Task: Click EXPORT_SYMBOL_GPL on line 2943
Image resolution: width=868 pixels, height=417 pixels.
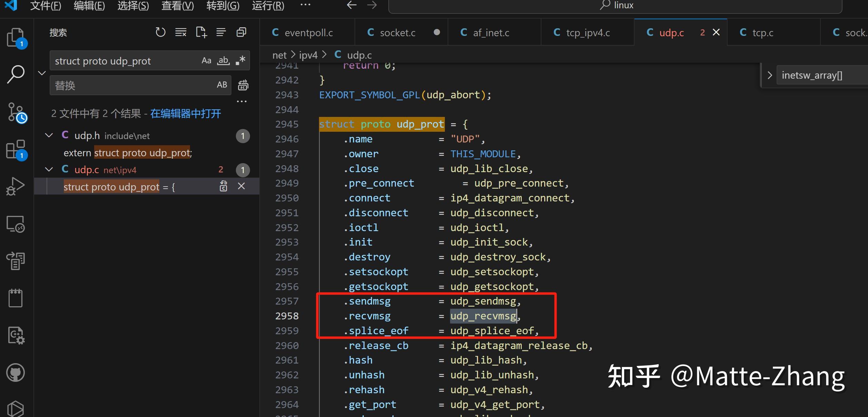Action: coord(369,95)
